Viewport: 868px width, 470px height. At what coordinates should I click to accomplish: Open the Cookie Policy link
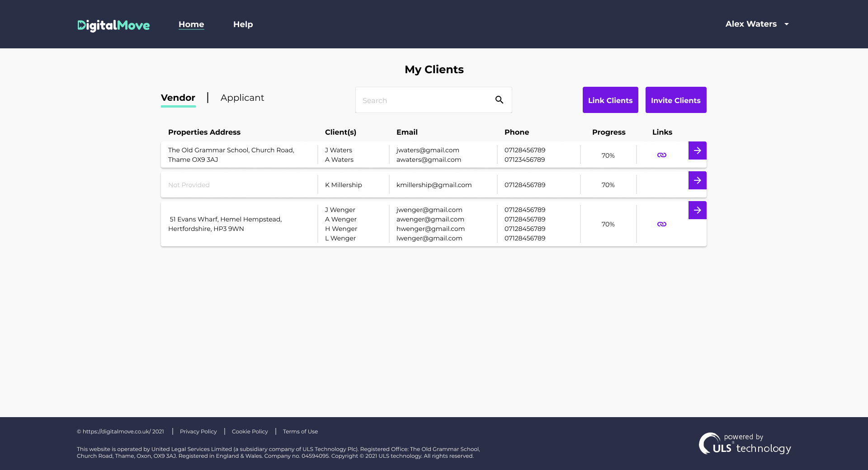click(x=250, y=432)
